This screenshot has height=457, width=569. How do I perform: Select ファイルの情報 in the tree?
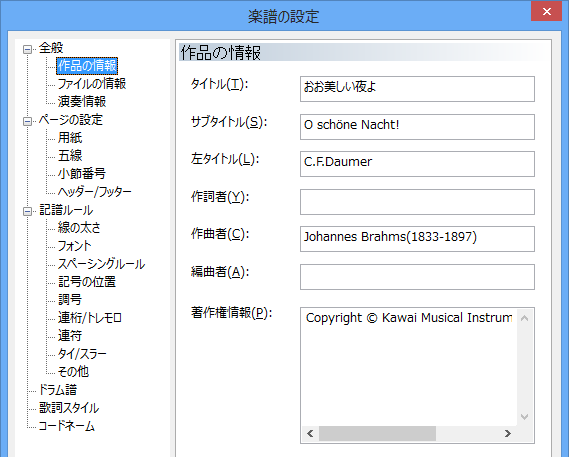pos(92,84)
